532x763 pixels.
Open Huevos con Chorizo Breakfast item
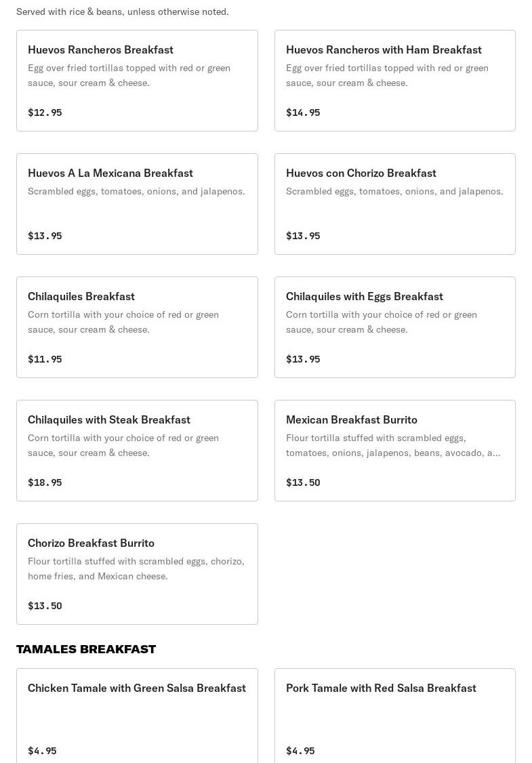click(x=394, y=204)
